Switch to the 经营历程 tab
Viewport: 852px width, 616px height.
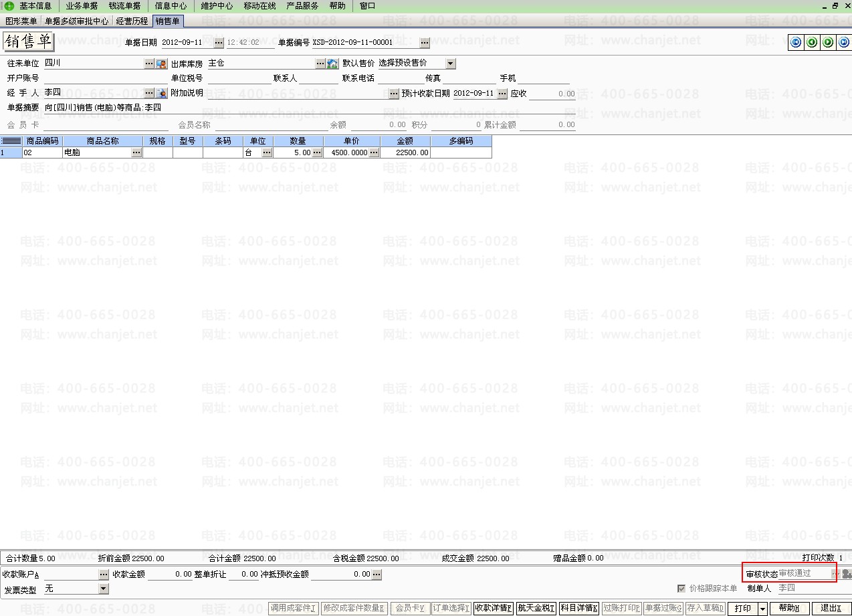[x=132, y=21]
